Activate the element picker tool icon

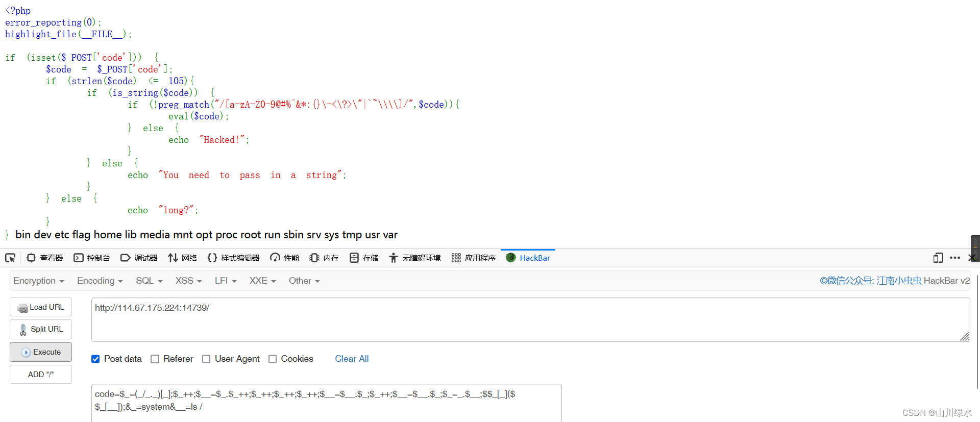10,258
